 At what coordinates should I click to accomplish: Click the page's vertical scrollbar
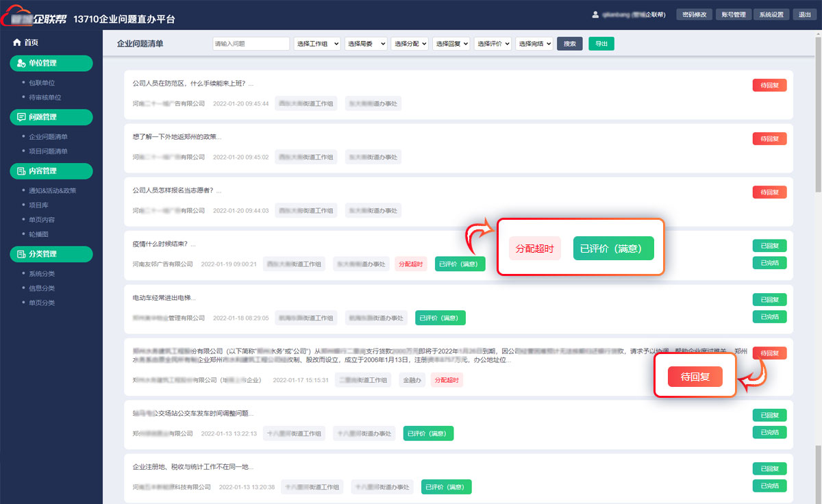tap(818, 137)
